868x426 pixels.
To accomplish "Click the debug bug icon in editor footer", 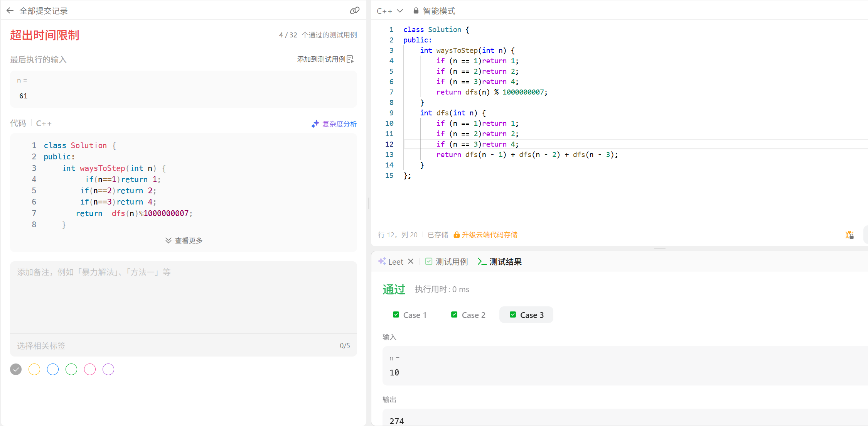I will click(849, 235).
